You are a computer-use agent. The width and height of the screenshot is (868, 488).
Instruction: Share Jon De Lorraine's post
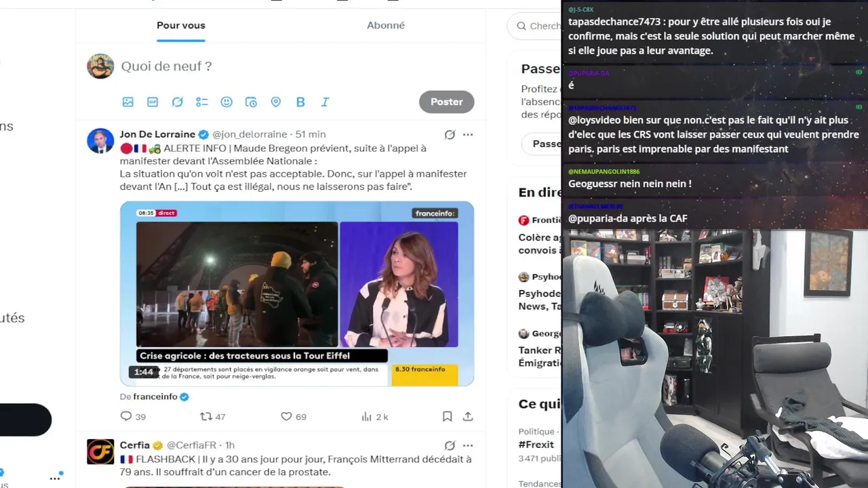[x=468, y=417]
